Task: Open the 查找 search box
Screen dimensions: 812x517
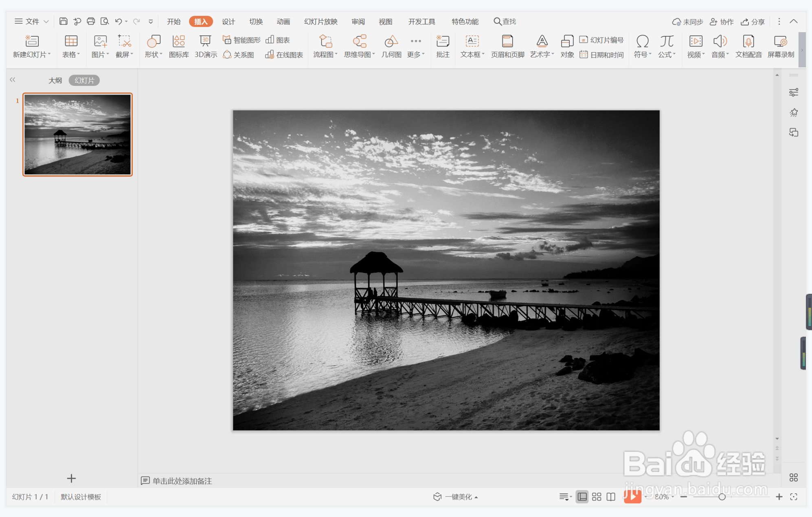Action: 505,21
